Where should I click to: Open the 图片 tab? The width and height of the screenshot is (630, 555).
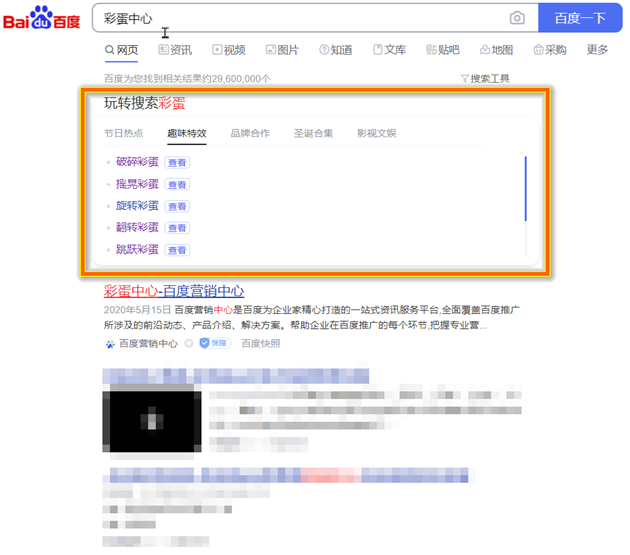pos(282,50)
